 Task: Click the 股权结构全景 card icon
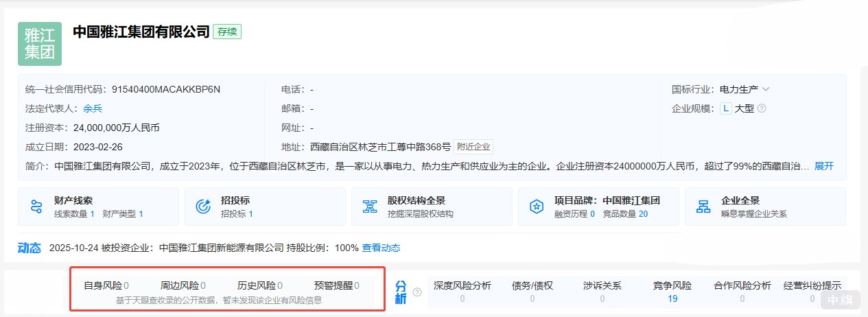pos(371,207)
